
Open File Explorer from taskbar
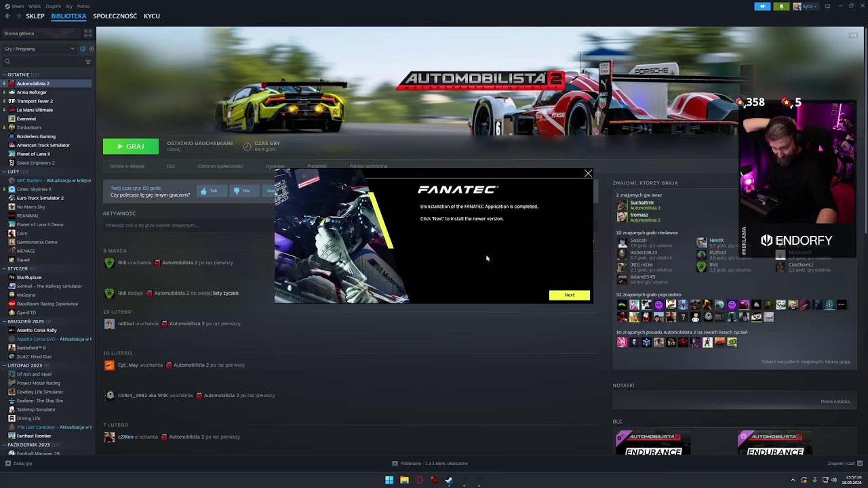point(404,480)
